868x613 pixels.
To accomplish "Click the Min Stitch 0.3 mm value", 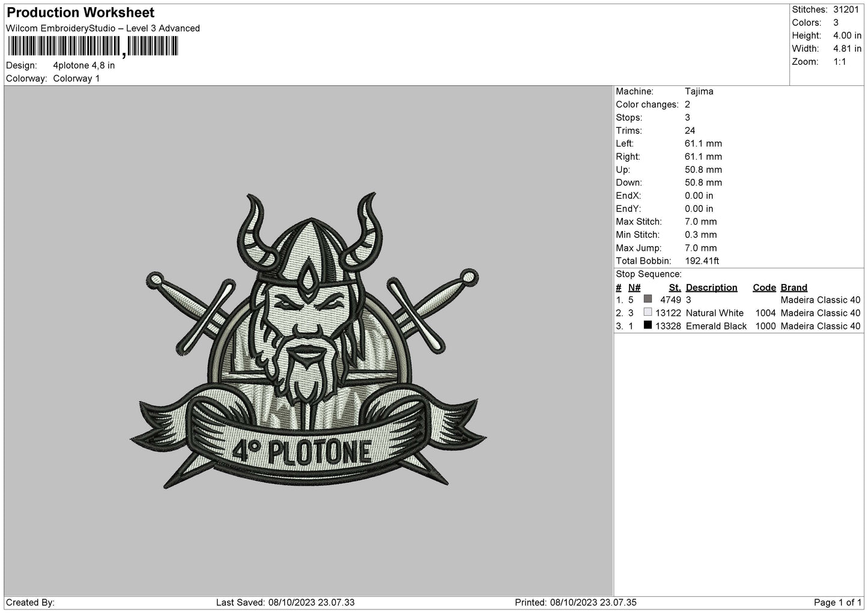I will (x=701, y=235).
